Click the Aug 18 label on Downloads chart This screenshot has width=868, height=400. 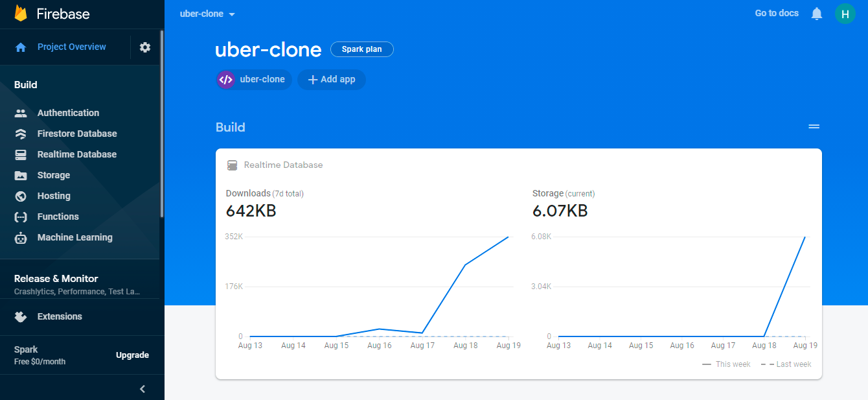465,346
